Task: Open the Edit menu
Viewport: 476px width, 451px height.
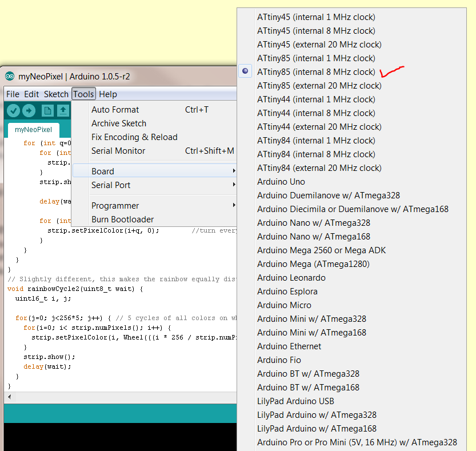Action: pyautogui.click(x=31, y=94)
